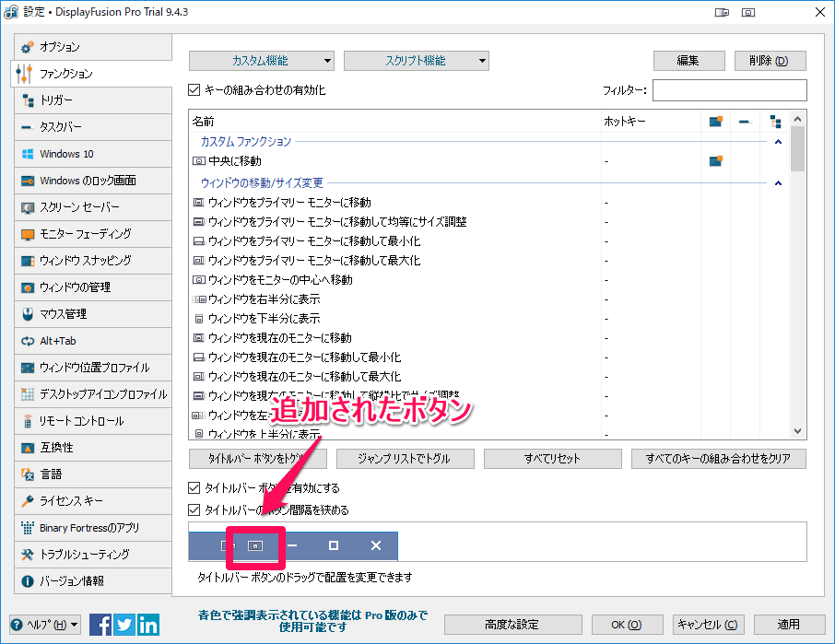This screenshot has height=644, width=835.
Task: Open the オプション settings section
Action: 93,47
